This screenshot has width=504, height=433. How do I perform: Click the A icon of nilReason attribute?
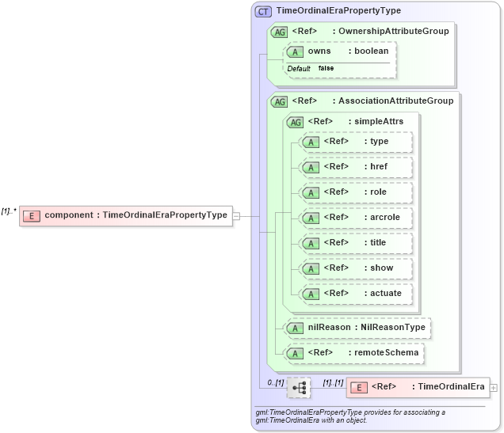pos(295,329)
